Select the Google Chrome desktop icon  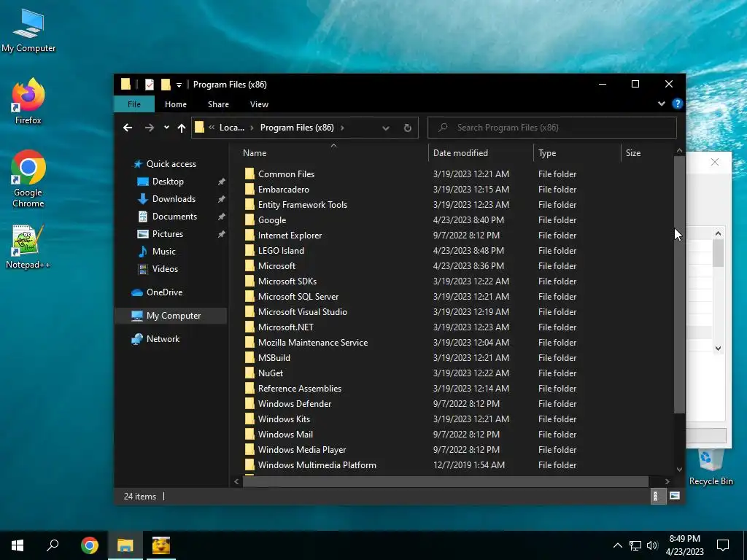(28, 179)
